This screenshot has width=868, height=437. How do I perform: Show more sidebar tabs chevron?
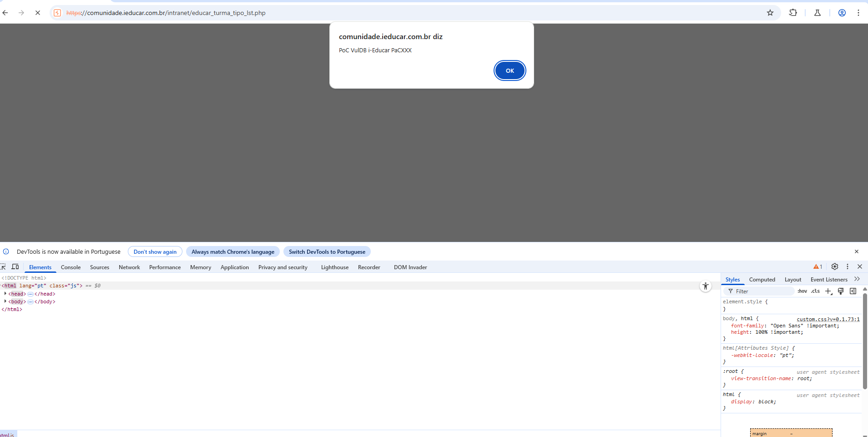(x=857, y=279)
